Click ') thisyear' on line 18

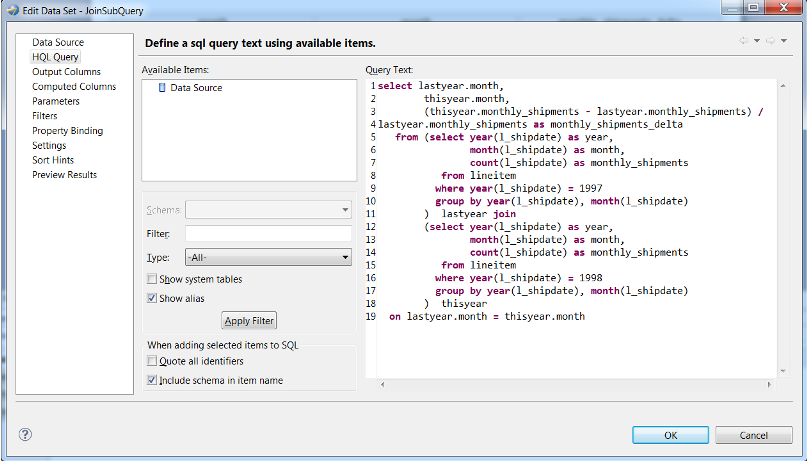tap(455, 304)
